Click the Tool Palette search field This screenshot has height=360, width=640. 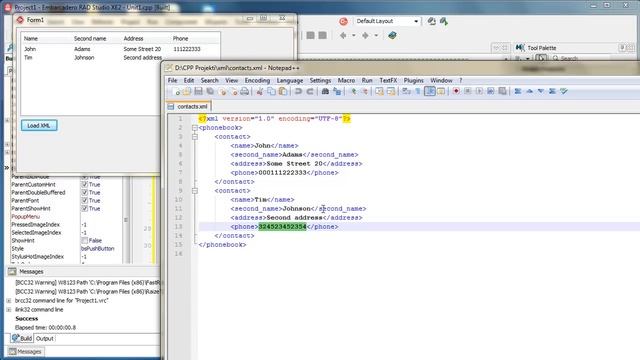coord(581,58)
